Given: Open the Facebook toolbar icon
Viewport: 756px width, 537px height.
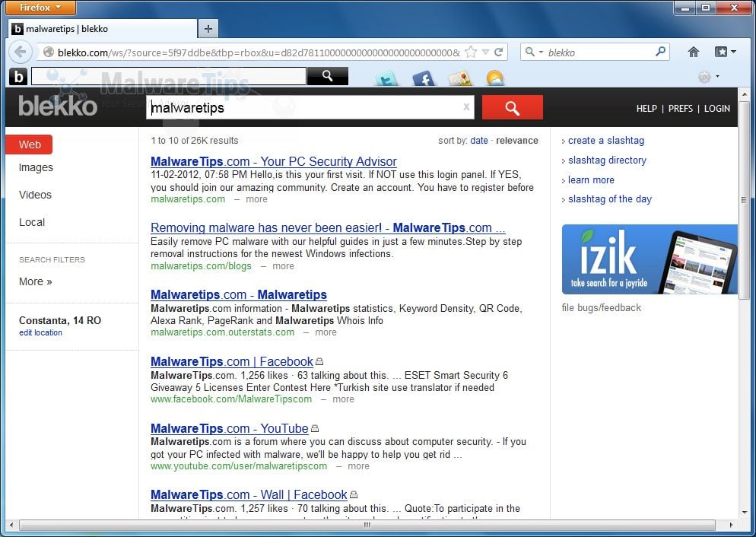Looking at the screenshot, I should click(x=424, y=78).
